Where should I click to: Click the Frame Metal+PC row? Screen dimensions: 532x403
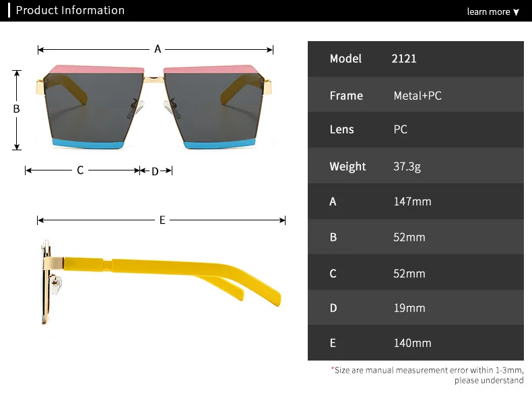pyautogui.click(x=415, y=95)
